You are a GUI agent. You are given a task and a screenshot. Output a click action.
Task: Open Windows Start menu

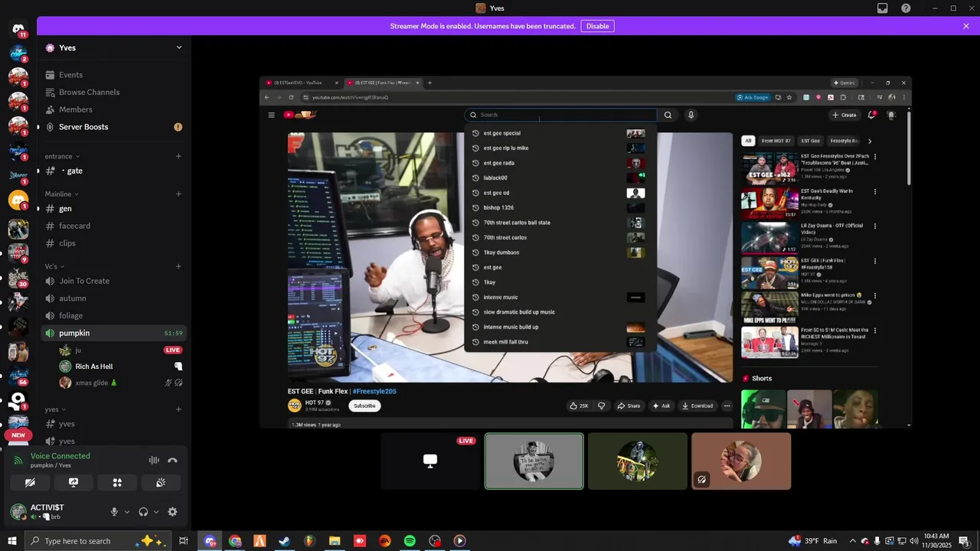coord(11,541)
